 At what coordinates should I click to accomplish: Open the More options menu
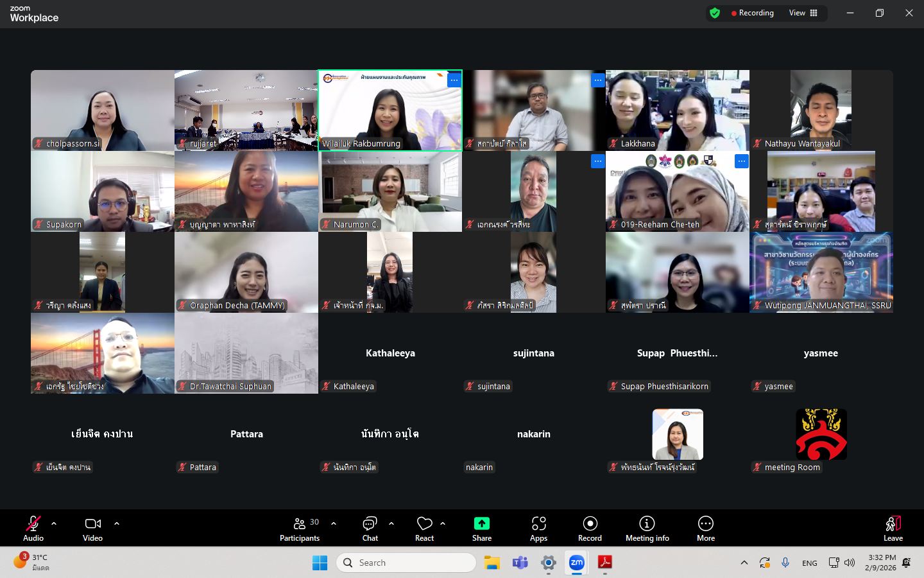tap(705, 529)
